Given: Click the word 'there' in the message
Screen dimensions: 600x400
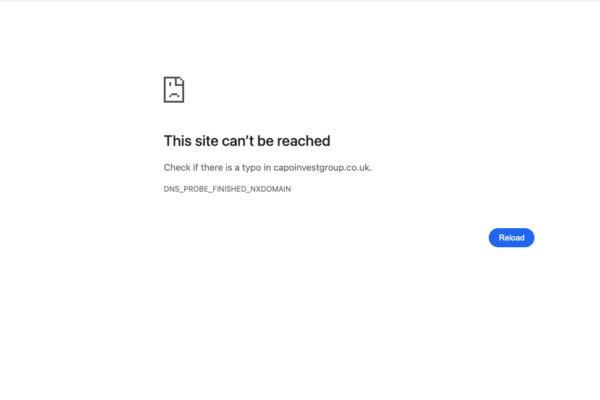Looking at the screenshot, I should coord(212,168).
